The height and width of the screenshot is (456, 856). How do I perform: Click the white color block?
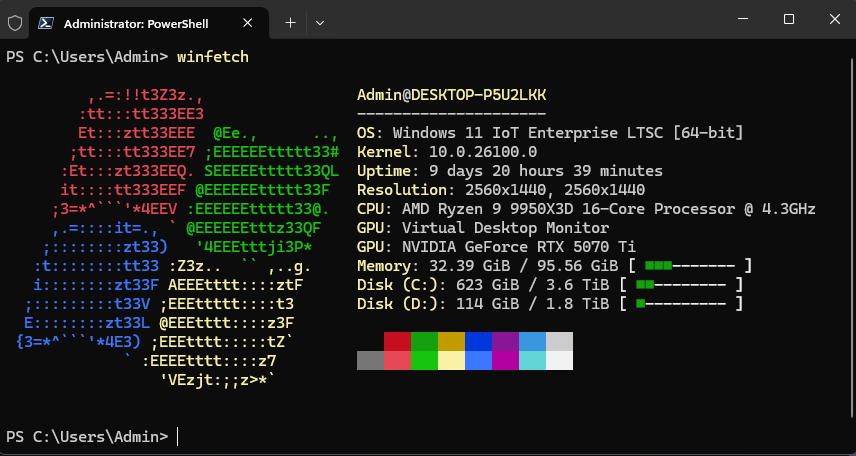coord(560,360)
